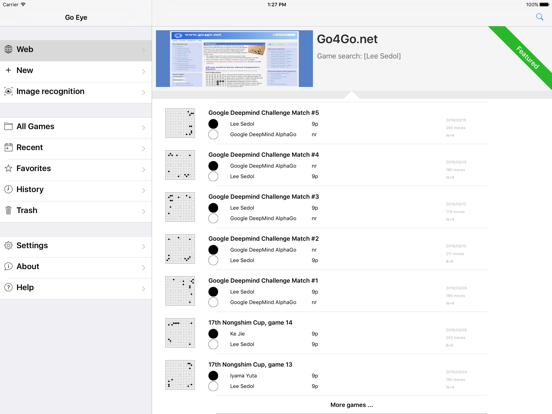This screenshot has height=414, width=552.
Task: Select the New menu item
Action: pos(76,71)
